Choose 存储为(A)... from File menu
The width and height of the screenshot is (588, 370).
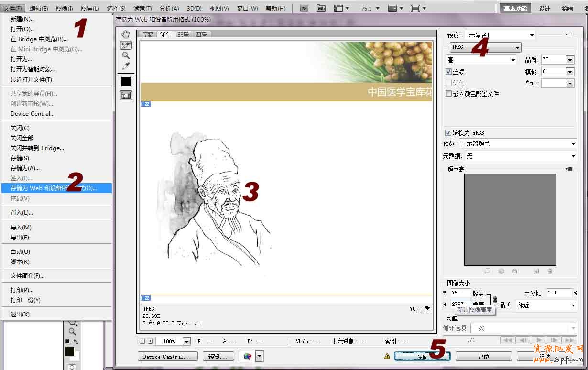(25, 168)
